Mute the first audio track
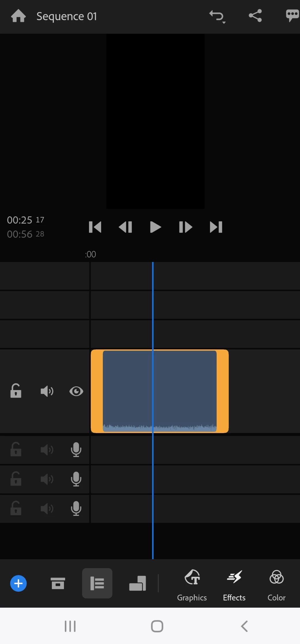 (x=47, y=450)
